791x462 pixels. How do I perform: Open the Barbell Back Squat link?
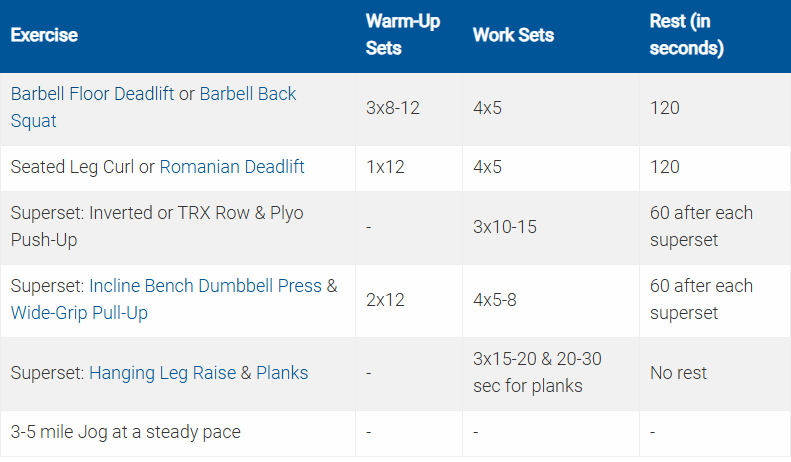click(248, 94)
